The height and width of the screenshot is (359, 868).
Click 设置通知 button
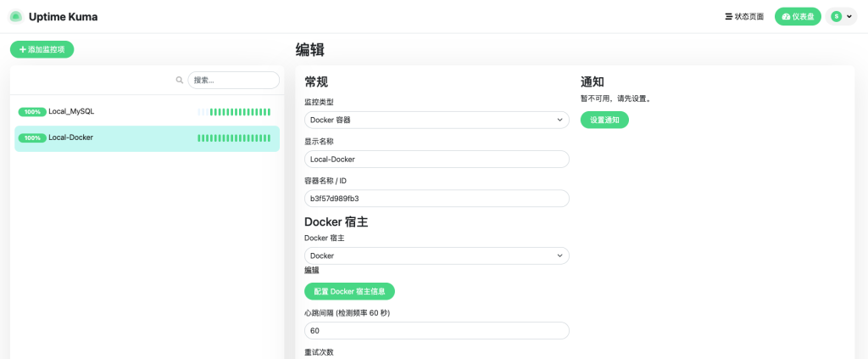click(604, 120)
